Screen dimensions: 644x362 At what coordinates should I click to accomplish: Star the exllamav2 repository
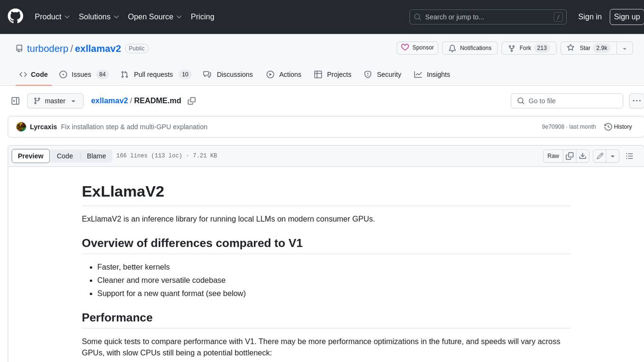coord(588,48)
